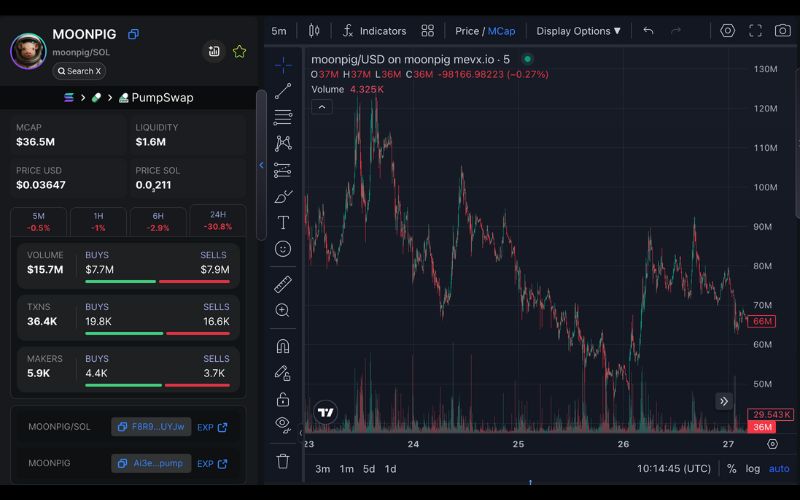Select the crosshair cursor tool
Screen dimensions: 800x500
click(x=283, y=65)
